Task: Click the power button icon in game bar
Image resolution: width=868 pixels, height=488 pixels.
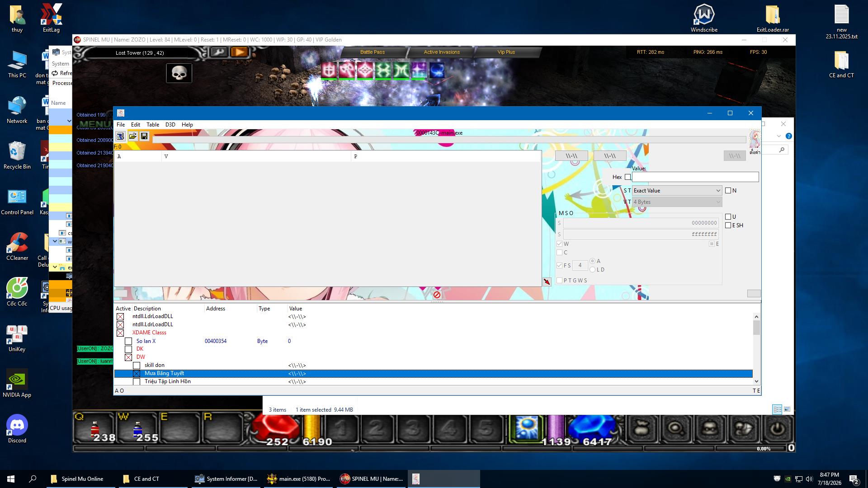Action: click(776, 428)
